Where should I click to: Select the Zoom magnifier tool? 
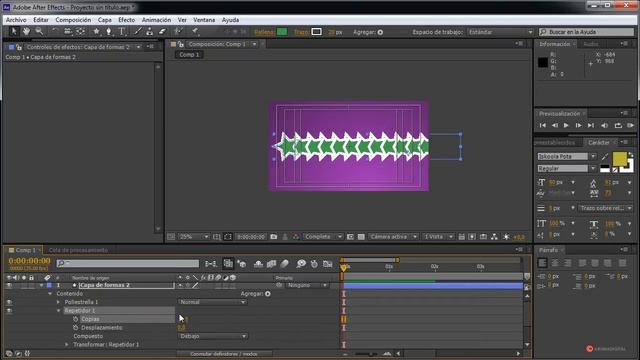coord(39,31)
